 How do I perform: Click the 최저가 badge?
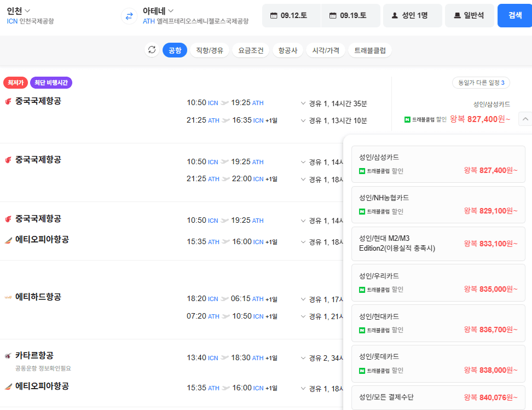tap(16, 83)
